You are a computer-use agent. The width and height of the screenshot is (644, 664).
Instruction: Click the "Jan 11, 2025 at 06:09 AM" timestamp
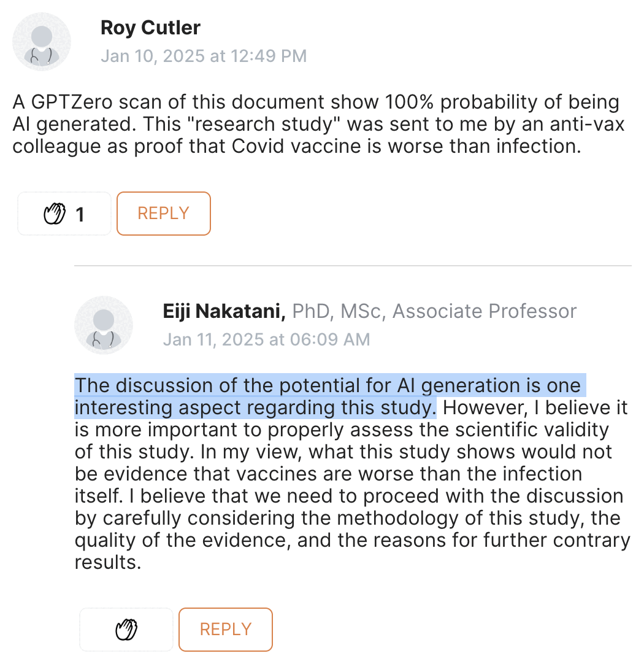pyautogui.click(x=266, y=339)
